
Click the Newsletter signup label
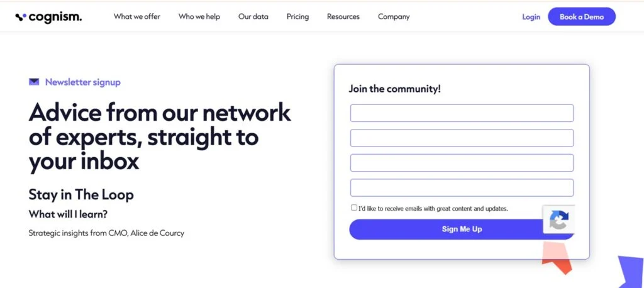83,82
